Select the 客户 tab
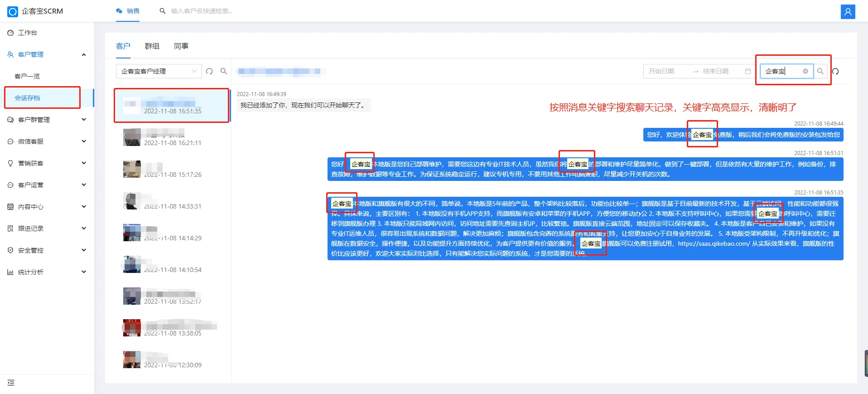Screen dimensions: 868x394 point(123,46)
